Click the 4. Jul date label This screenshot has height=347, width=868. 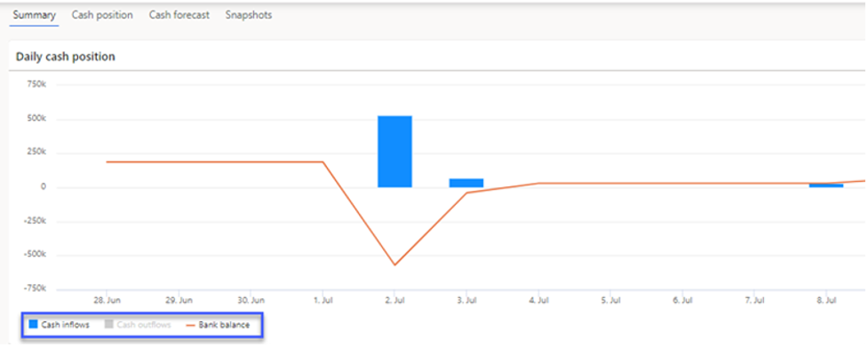click(538, 301)
